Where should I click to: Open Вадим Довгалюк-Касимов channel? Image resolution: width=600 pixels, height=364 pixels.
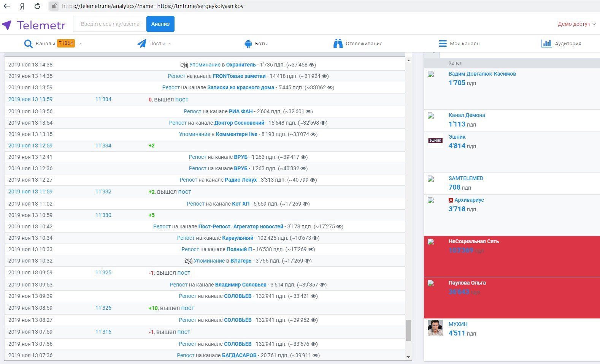482,74
